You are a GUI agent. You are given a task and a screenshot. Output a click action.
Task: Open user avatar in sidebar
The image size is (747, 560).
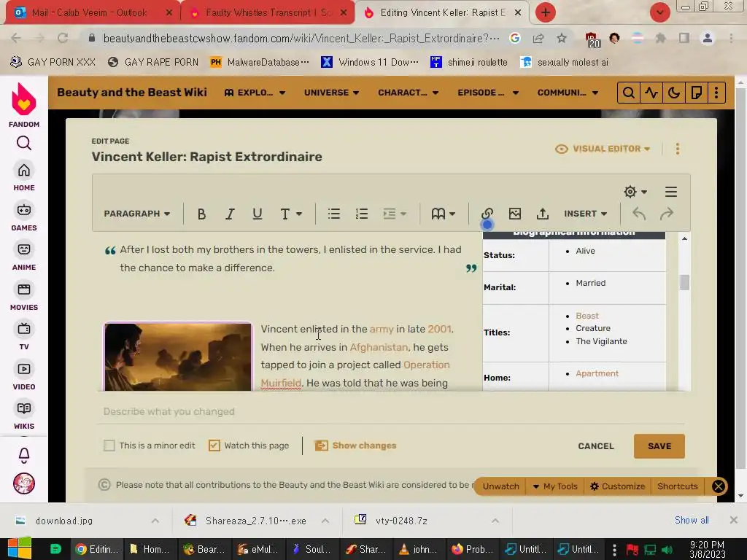pos(24,483)
